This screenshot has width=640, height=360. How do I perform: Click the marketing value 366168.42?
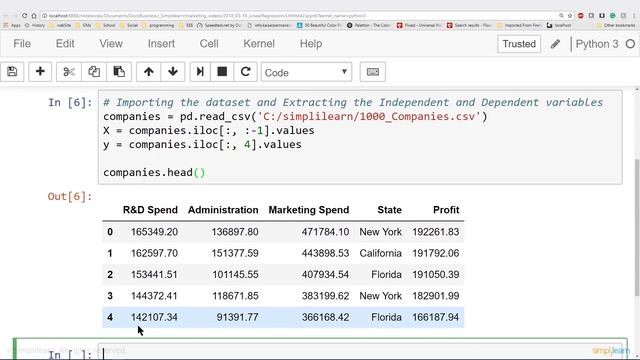[x=325, y=317]
